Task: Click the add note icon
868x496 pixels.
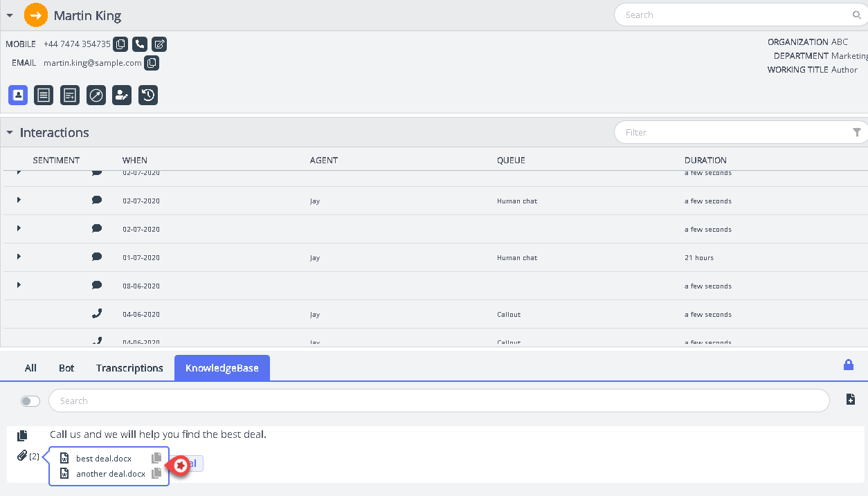Action: pyautogui.click(x=70, y=95)
